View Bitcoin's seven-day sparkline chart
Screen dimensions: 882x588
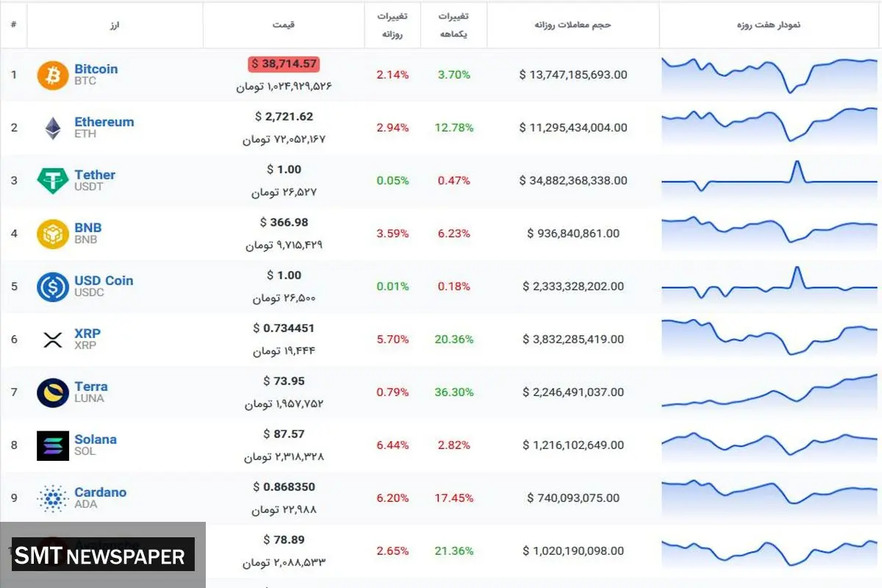(x=770, y=75)
